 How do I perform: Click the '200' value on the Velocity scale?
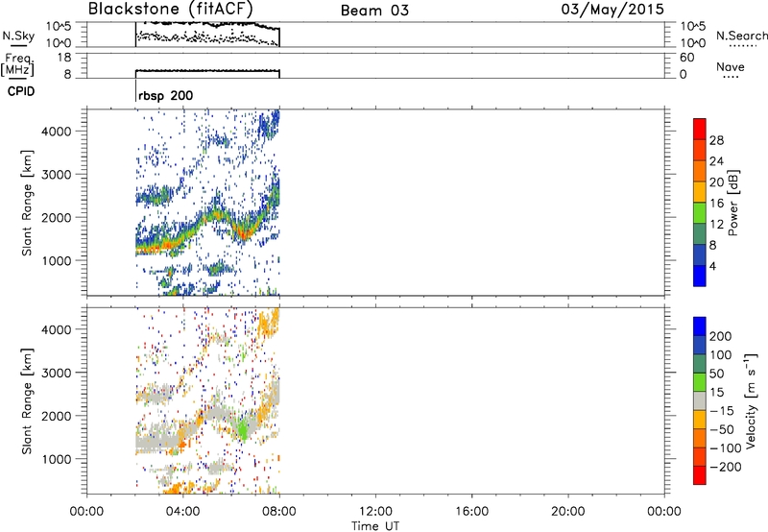click(721, 336)
